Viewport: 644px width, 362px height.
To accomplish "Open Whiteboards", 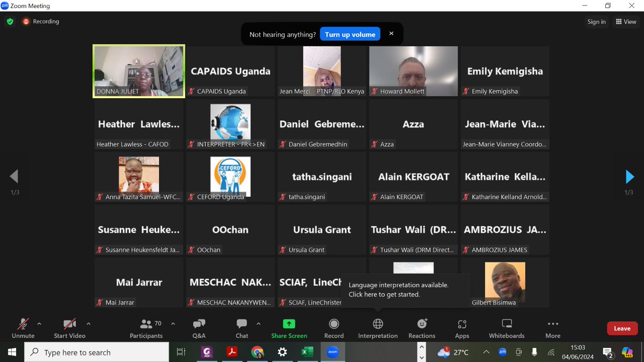I will (x=506, y=327).
